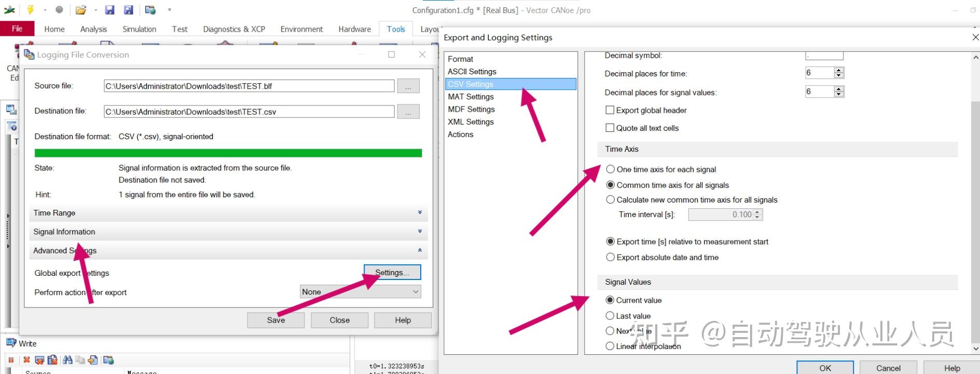This screenshot has height=374, width=980.
Task: Click the binoculars find icon in Write toolbar
Action: pyautogui.click(x=67, y=360)
